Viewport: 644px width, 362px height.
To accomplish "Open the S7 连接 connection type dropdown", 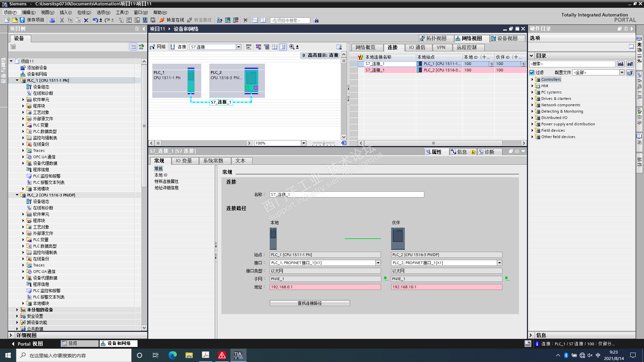I will point(238,47).
